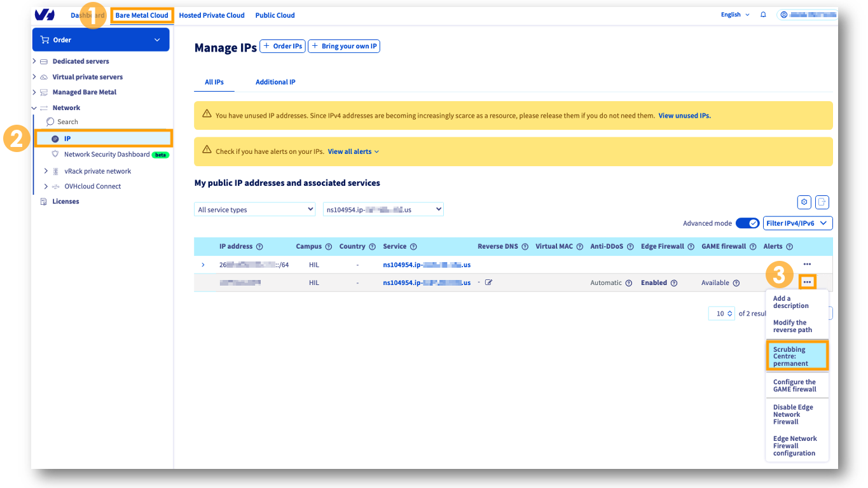
Task: Click the Order cart icon
Action: point(45,39)
